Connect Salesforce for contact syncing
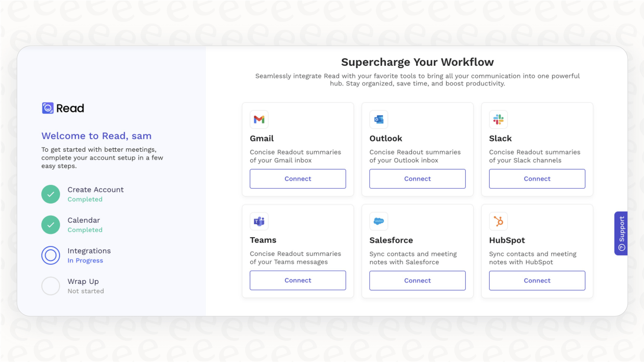The image size is (644, 362). (417, 280)
